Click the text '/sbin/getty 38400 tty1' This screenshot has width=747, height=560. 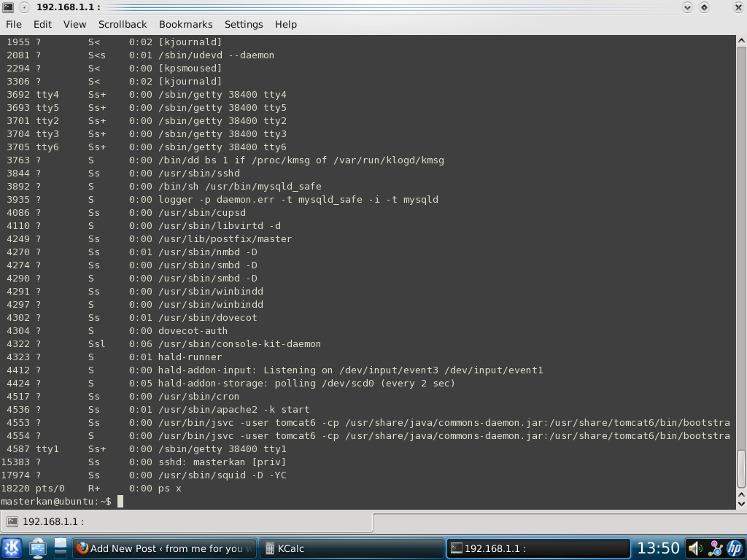(x=222, y=449)
